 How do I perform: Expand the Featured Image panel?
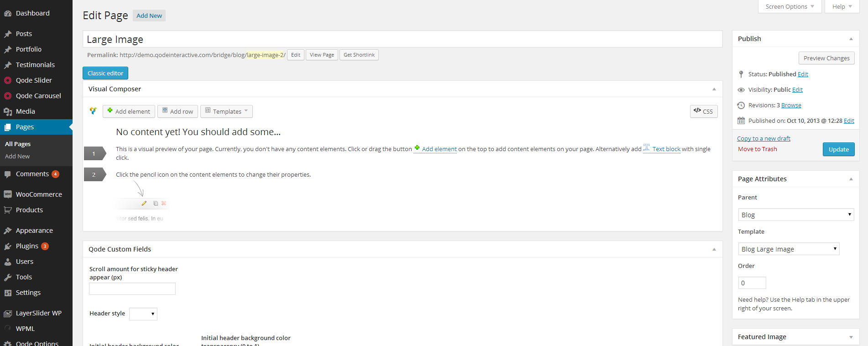point(851,337)
